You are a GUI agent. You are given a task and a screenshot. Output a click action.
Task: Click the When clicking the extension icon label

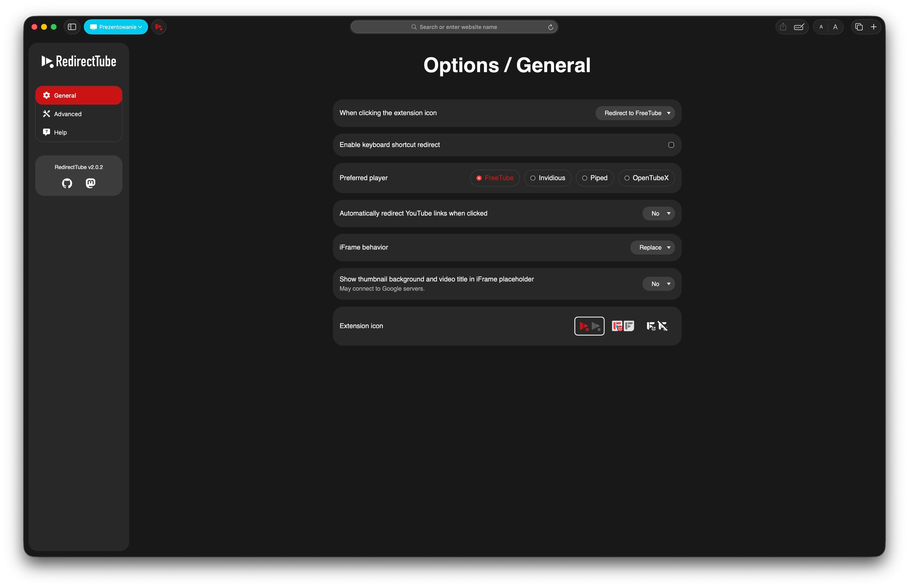(x=388, y=113)
